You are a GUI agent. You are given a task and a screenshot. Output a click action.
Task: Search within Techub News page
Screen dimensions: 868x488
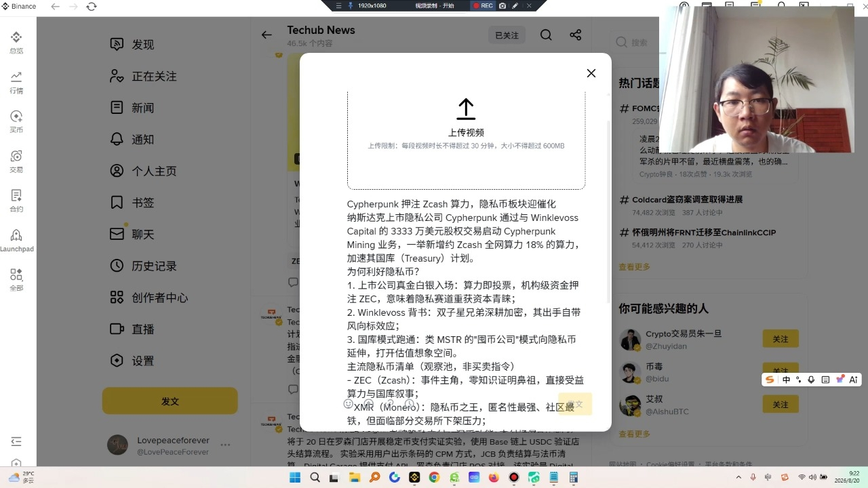coord(546,35)
